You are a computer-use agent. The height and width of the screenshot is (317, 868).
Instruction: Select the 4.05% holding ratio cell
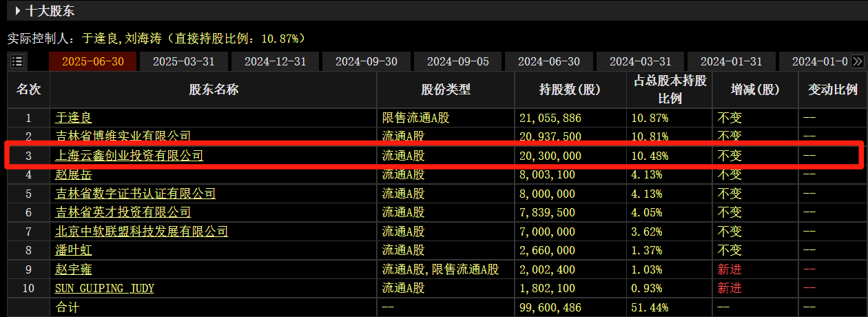tap(647, 212)
